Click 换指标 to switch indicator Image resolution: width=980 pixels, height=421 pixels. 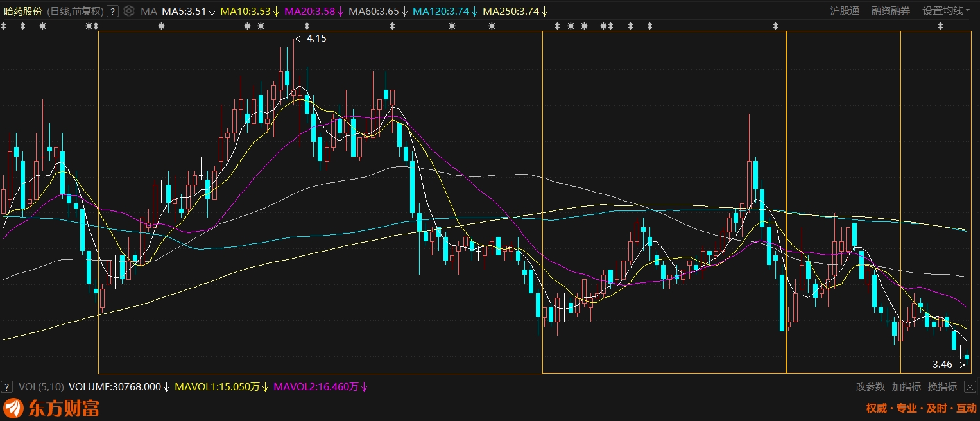pyautogui.click(x=942, y=387)
